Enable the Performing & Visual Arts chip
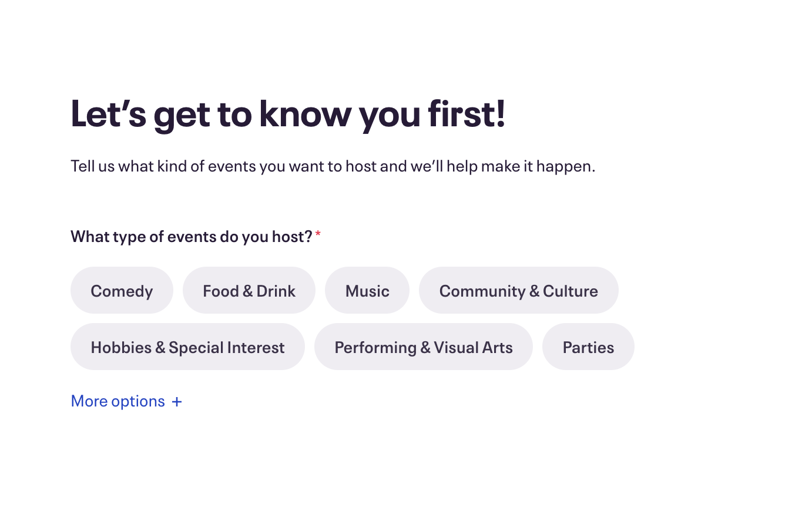Viewport: 812px width, 531px height. (x=423, y=347)
